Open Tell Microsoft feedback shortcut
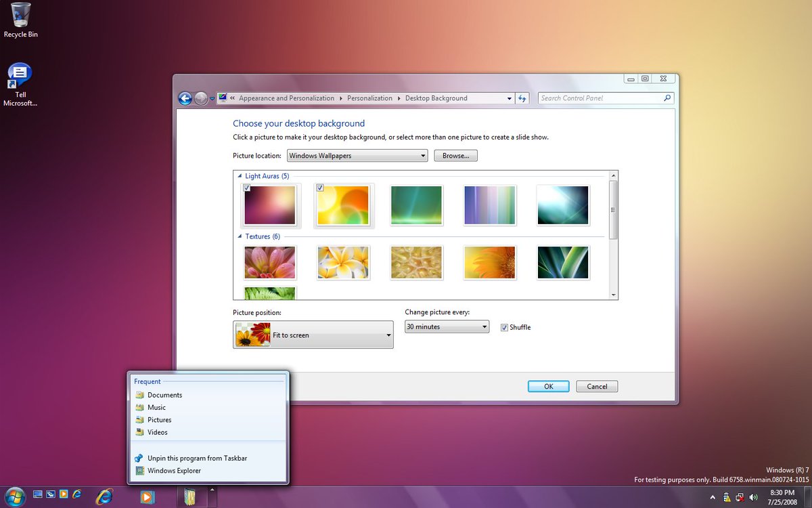 click(20, 85)
